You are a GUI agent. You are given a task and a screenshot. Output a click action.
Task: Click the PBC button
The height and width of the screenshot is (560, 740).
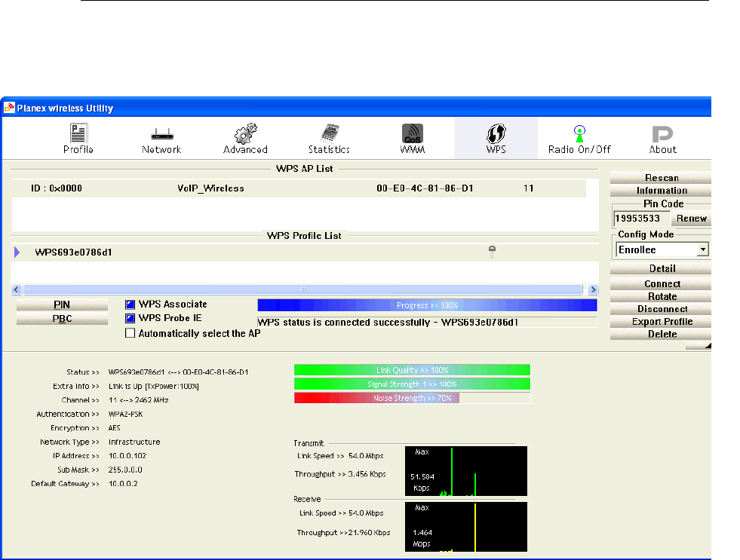point(61,319)
